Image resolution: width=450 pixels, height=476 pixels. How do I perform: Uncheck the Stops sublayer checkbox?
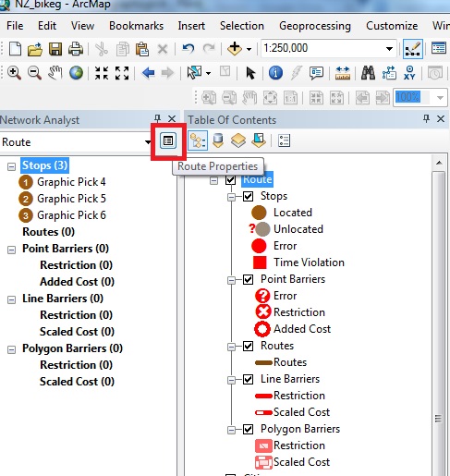[x=249, y=196]
